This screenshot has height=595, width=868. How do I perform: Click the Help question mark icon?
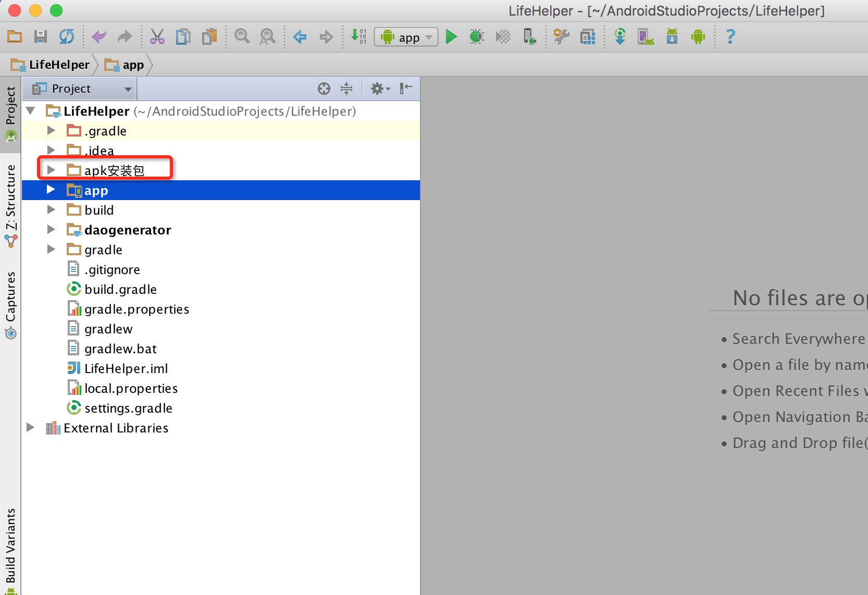(730, 36)
